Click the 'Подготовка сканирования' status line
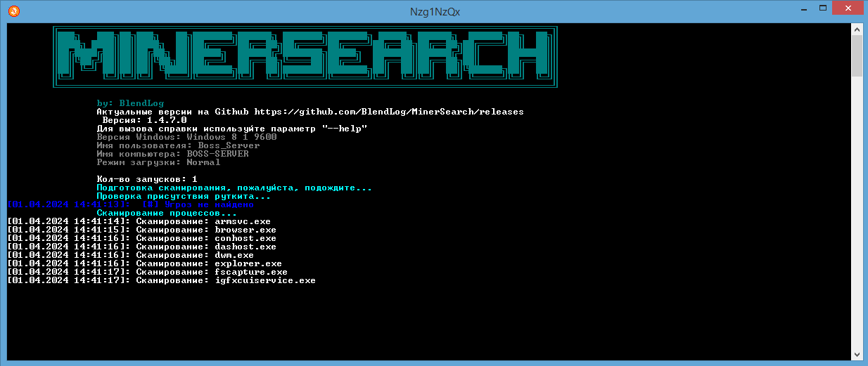Viewport: 868px width, 366px height. (x=234, y=188)
